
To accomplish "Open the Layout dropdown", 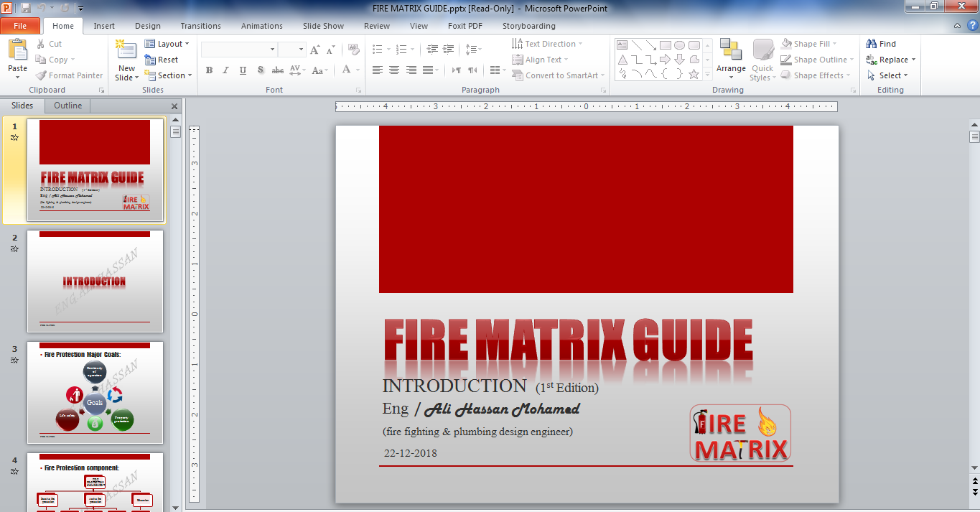I will (x=168, y=43).
